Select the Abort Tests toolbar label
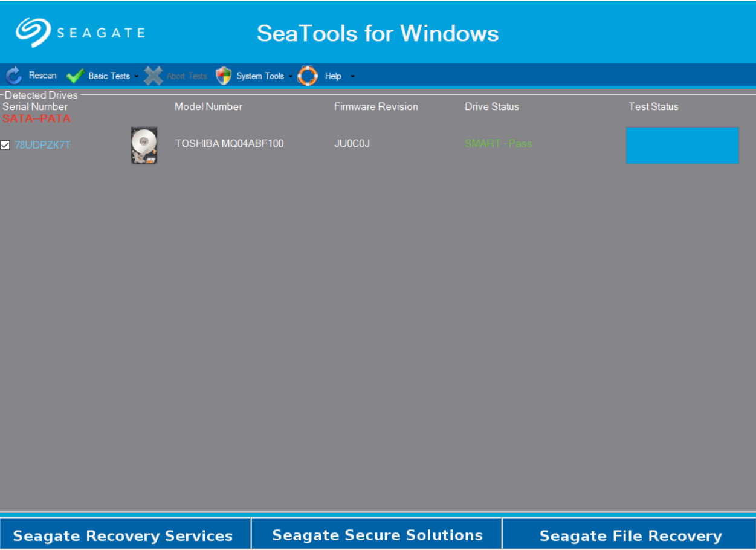The height and width of the screenshot is (550, 756). [x=187, y=76]
